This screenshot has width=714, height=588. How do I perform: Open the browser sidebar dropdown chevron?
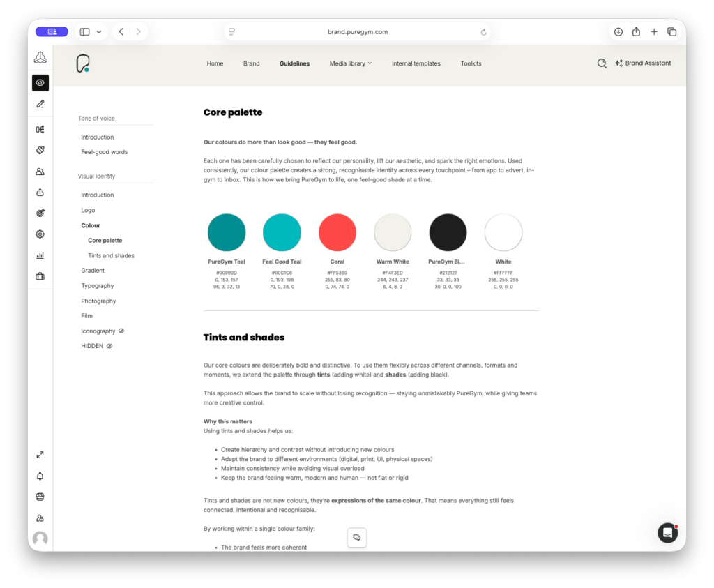pyautogui.click(x=99, y=32)
